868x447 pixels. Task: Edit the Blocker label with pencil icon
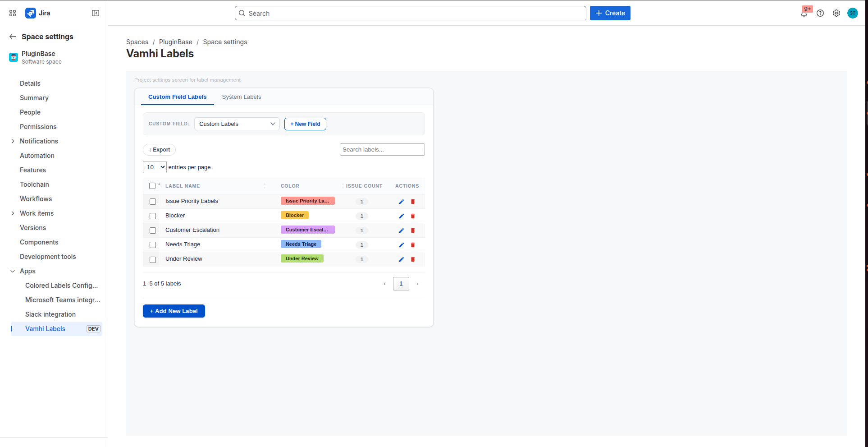[x=401, y=216]
